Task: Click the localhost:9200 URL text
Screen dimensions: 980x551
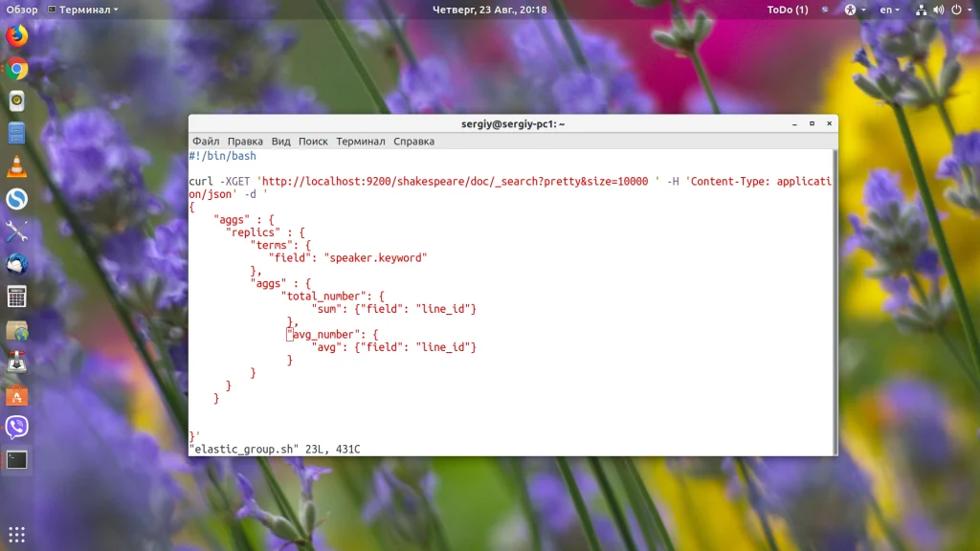Action: (x=455, y=181)
